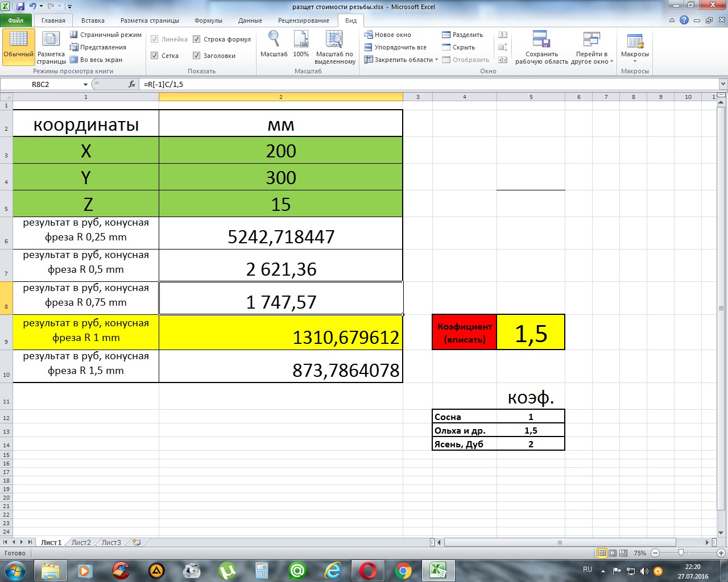This screenshot has height=582, width=728.
Task: Open Customize Quick Access Toolbar dropdown
Action: [69, 7]
